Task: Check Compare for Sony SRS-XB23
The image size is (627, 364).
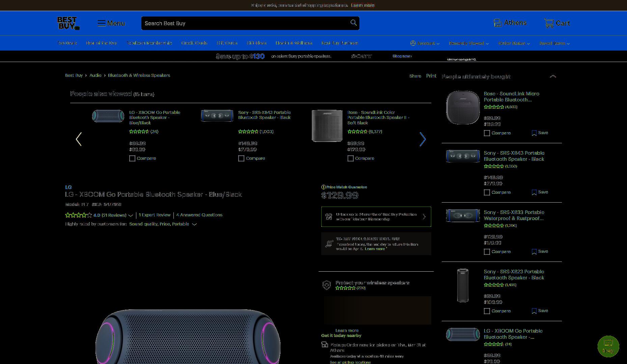Action: [487, 311]
